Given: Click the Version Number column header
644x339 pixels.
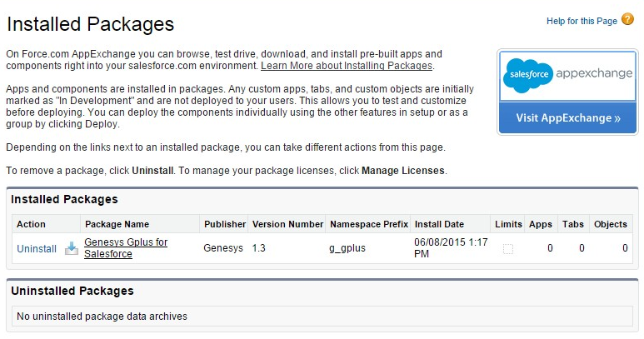Looking at the screenshot, I should pyautogui.click(x=288, y=224).
